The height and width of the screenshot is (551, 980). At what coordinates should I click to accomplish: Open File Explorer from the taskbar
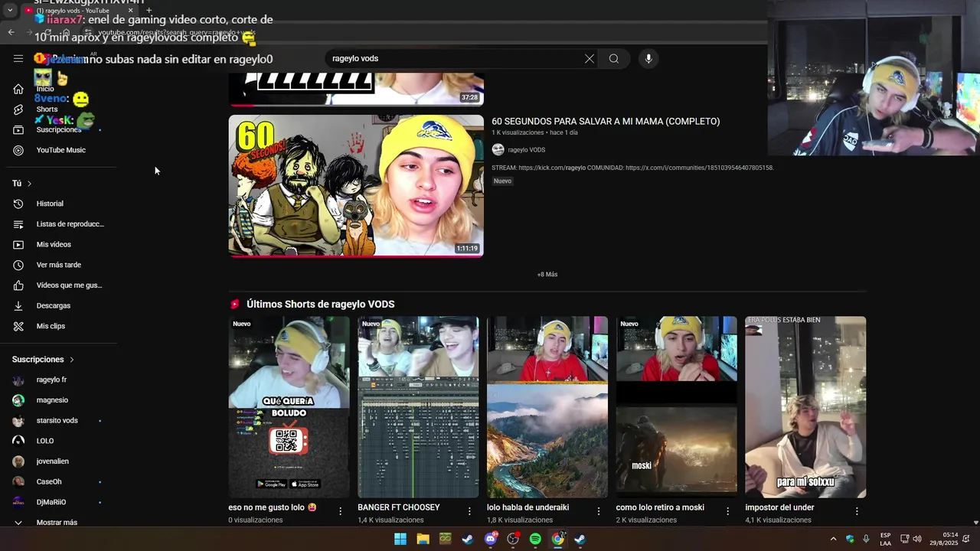[423, 539]
